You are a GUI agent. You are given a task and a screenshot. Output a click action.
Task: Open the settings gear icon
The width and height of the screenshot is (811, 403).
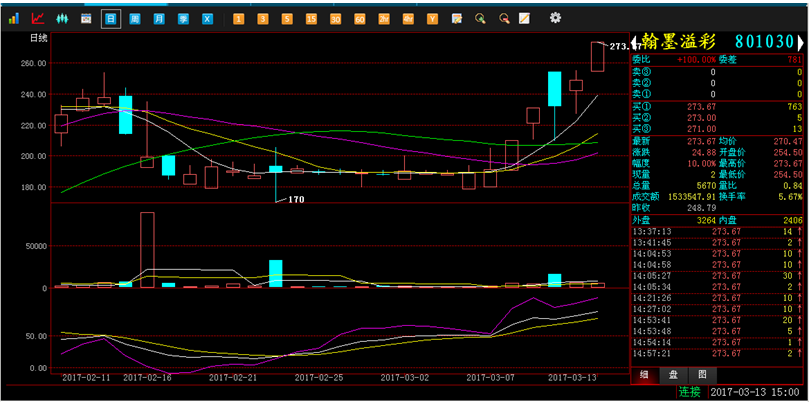pos(555,18)
